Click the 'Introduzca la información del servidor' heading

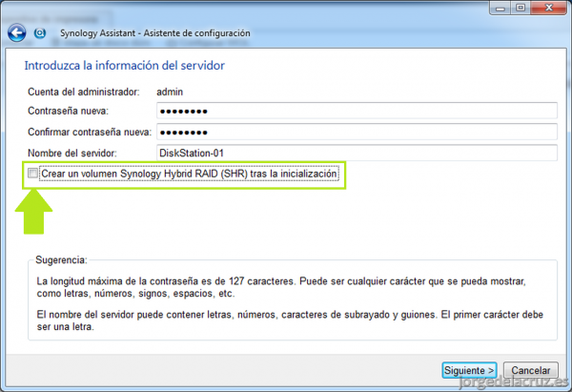pyautogui.click(x=124, y=66)
